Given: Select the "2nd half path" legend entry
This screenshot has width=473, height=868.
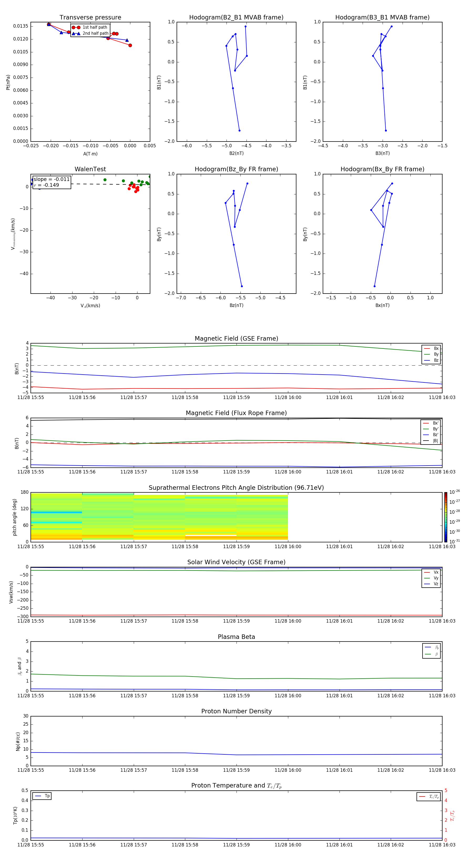Looking at the screenshot, I should [90, 33].
